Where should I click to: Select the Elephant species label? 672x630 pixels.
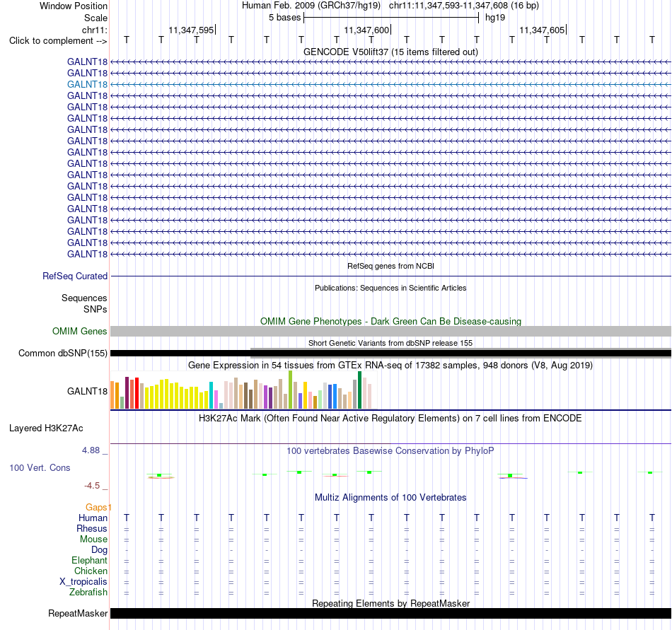(89, 560)
